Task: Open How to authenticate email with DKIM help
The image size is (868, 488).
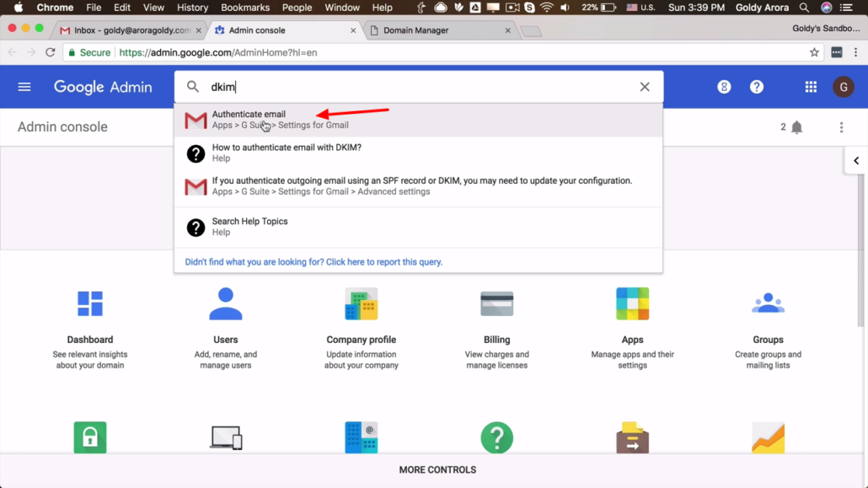Action: (x=419, y=153)
